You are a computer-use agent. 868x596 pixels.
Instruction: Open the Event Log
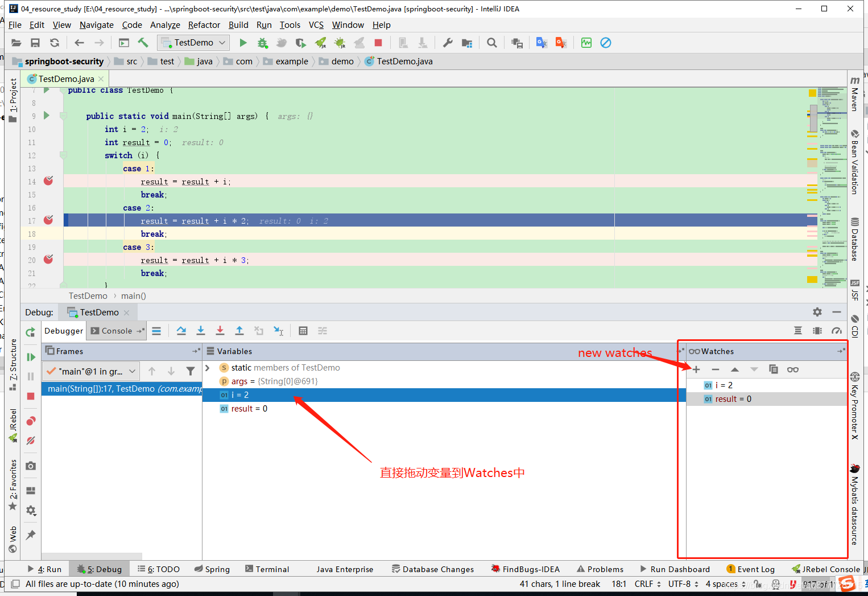(751, 569)
